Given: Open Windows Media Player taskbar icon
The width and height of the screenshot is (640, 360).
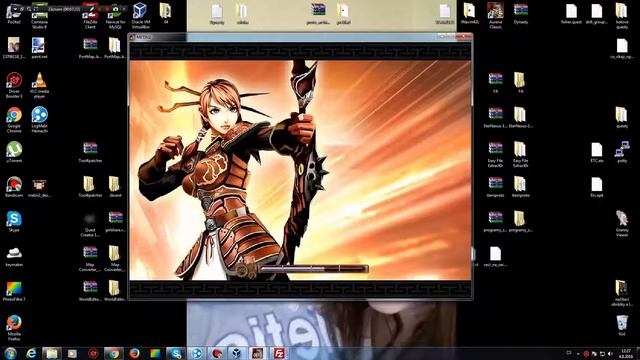Looking at the screenshot, I should point(72,353).
